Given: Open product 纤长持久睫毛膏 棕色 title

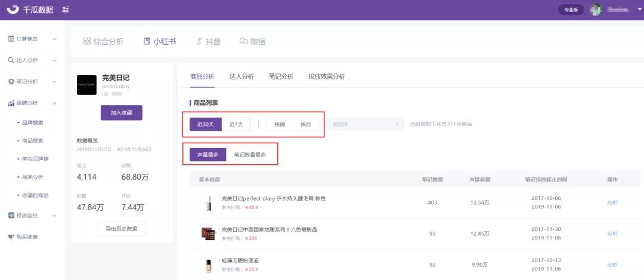Looking at the screenshot, I should [274, 199].
